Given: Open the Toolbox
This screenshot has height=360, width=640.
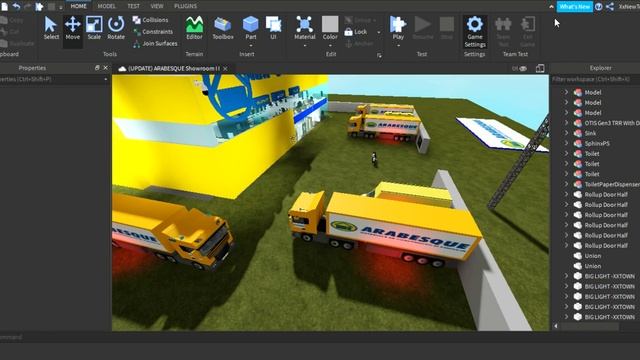Looking at the screenshot, I should [x=223, y=28].
